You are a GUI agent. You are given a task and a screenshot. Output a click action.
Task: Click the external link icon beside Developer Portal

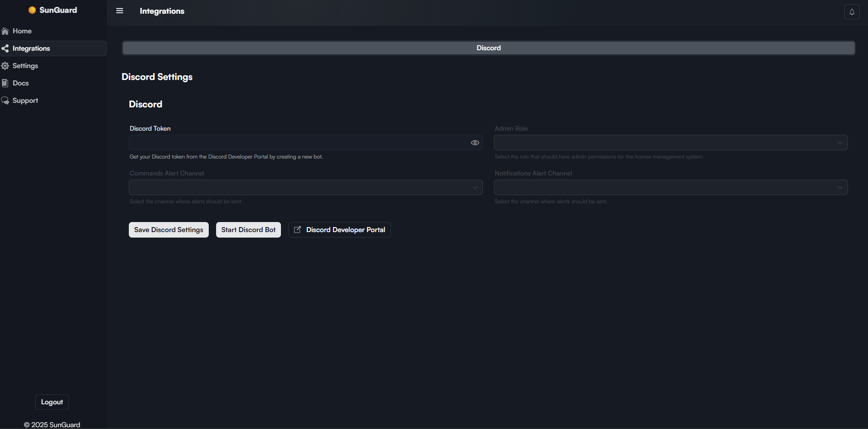(297, 230)
